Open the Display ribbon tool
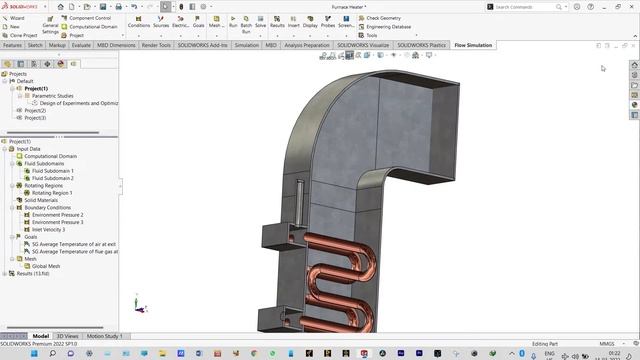Screen dimensions: 640x360 (310, 22)
